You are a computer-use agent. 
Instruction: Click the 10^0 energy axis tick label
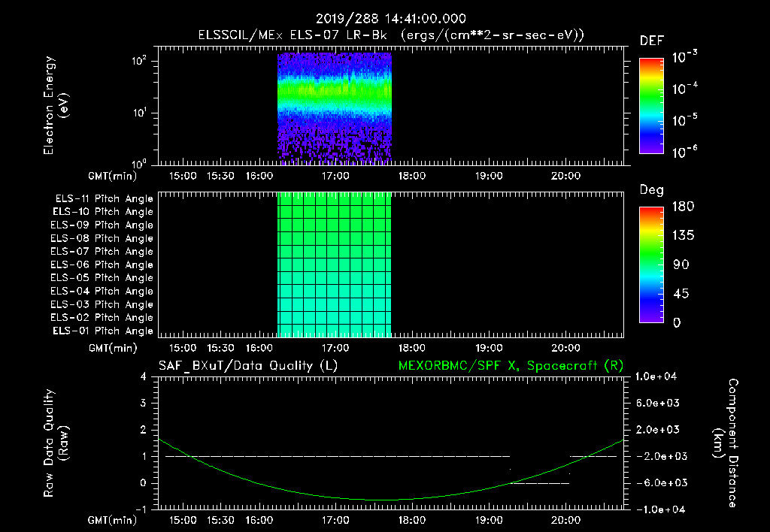click(x=139, y=163)
